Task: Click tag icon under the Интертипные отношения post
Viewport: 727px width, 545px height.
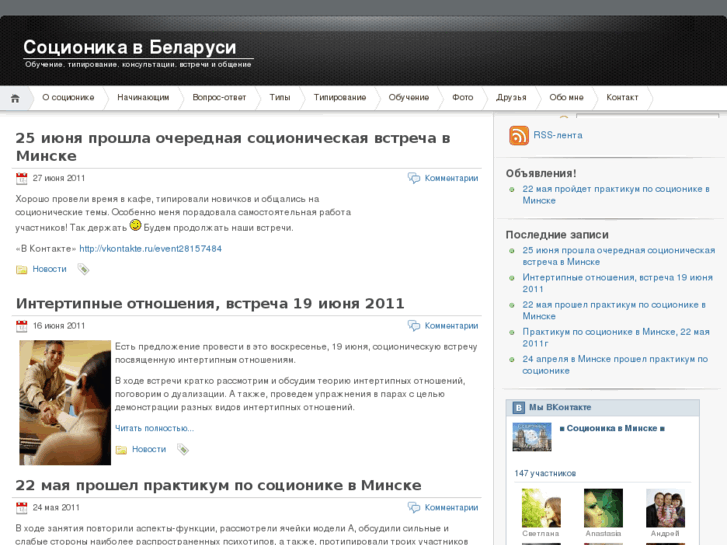Action: [x=183, y=449]
